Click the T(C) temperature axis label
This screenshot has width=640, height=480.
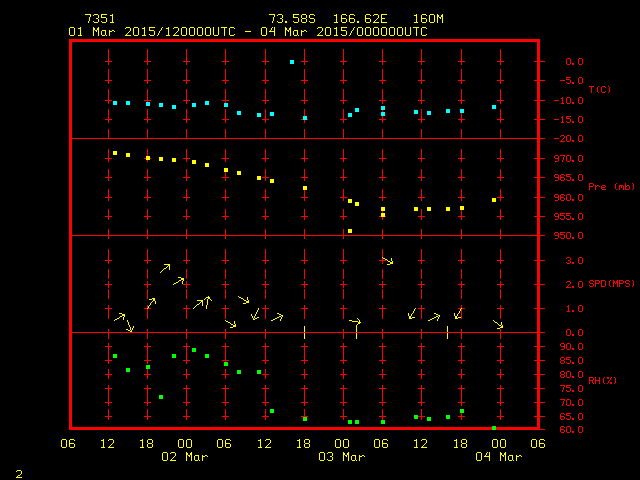[x=599, y=90]
